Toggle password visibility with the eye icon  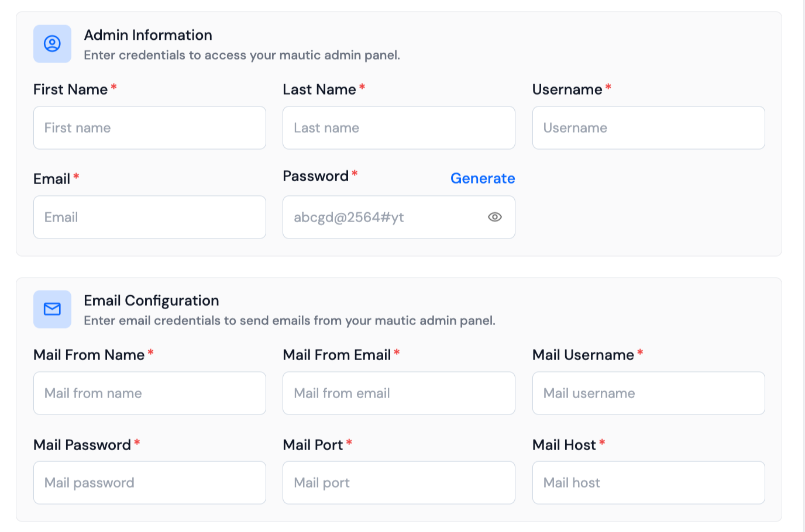click(x=494, y=217)
